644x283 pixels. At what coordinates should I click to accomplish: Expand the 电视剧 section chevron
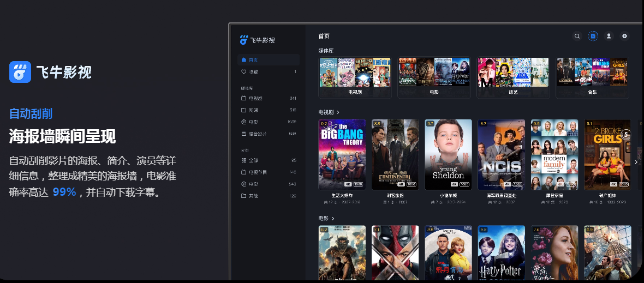coord(338,112)
